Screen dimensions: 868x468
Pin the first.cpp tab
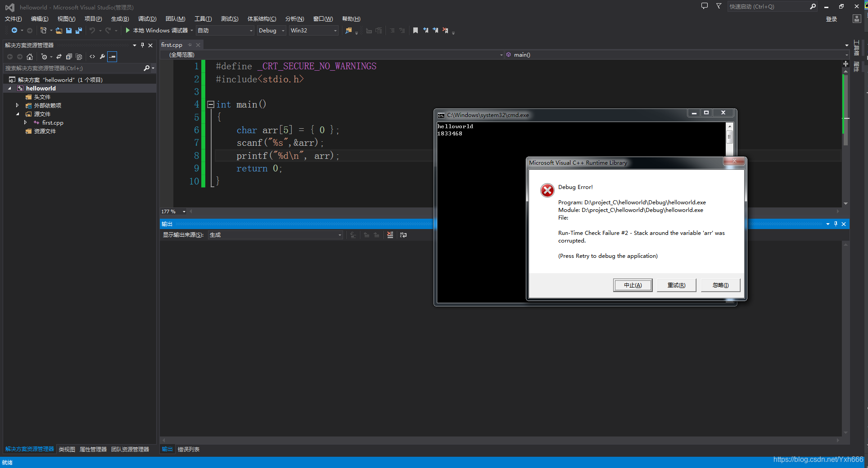click(x=190, y=45)
